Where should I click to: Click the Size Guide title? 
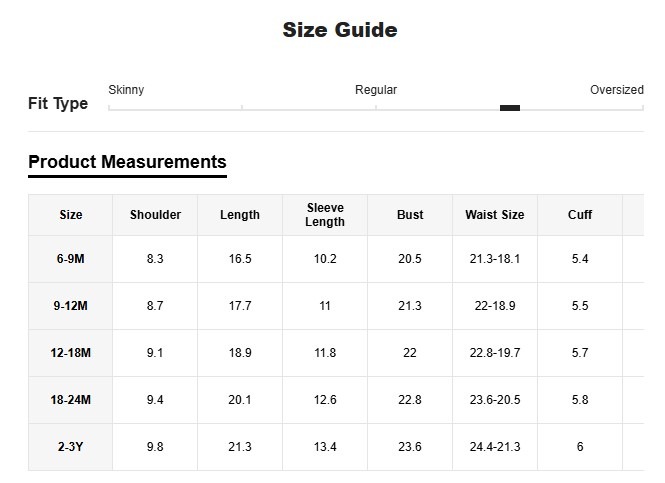click(x=340, y=30)
